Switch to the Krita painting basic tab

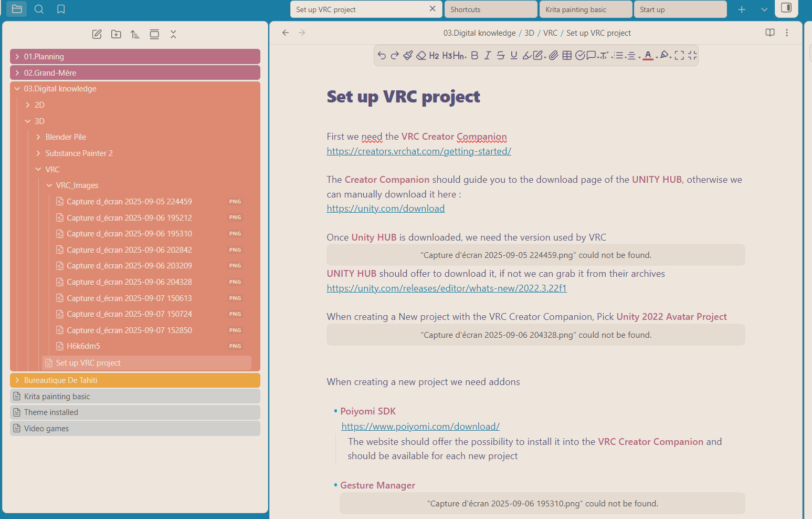point(576,9)
